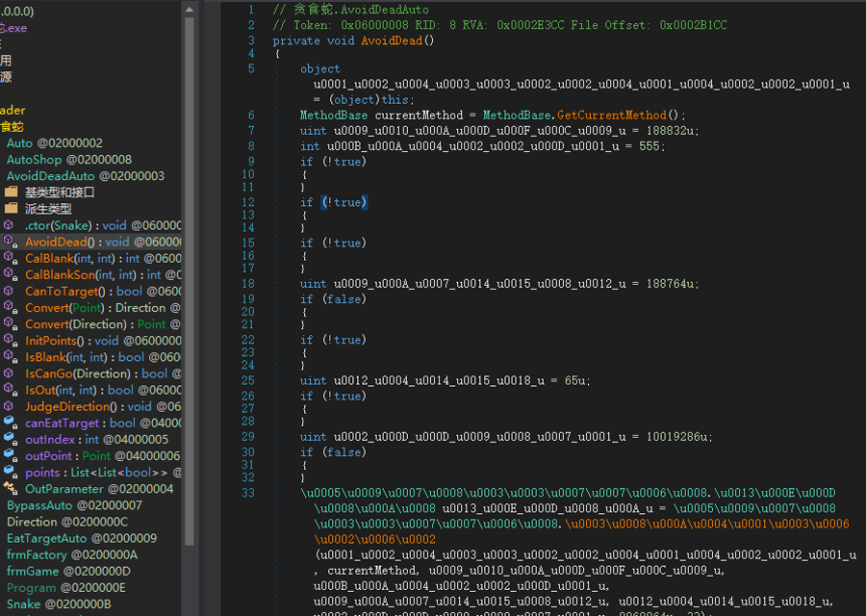Click the value 10019286u on line 29
This screenshot has height=616, width=866.
point(676,437)
